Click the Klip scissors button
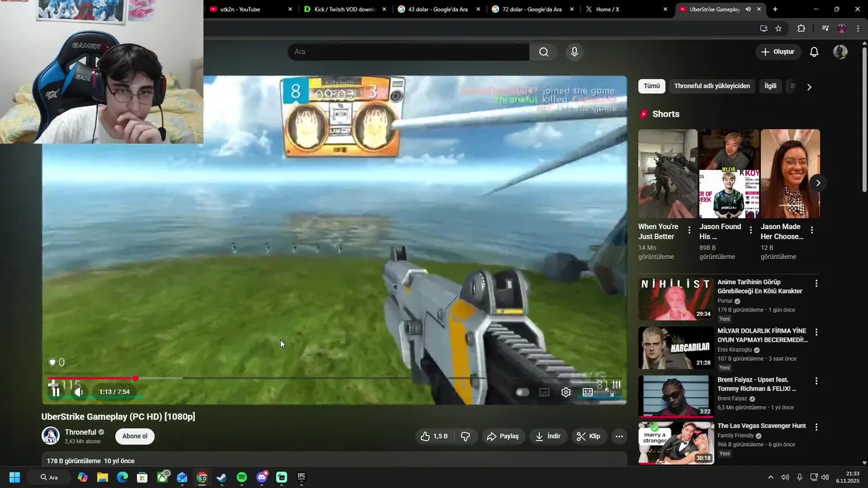Screen dimensions: 868x488 point(588,436)
